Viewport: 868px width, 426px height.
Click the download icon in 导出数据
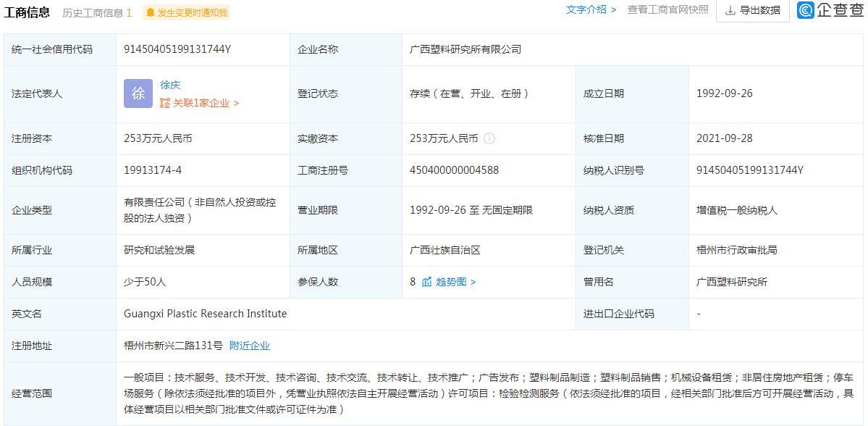tap(730, 10)
